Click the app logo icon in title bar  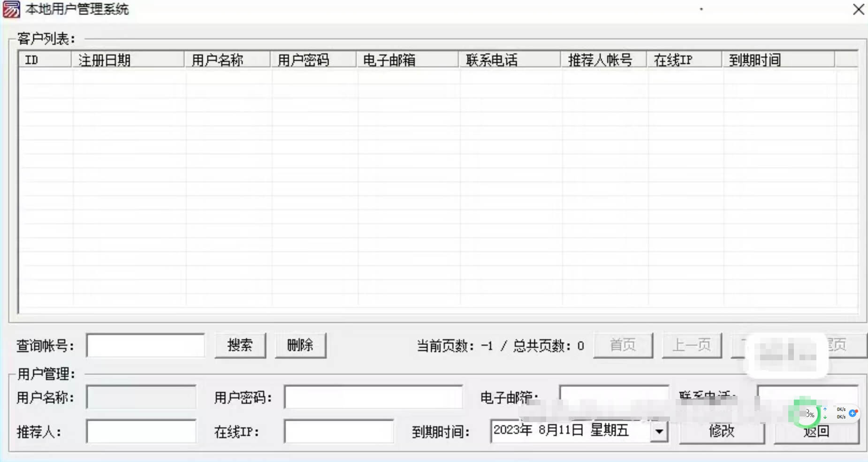11,9
